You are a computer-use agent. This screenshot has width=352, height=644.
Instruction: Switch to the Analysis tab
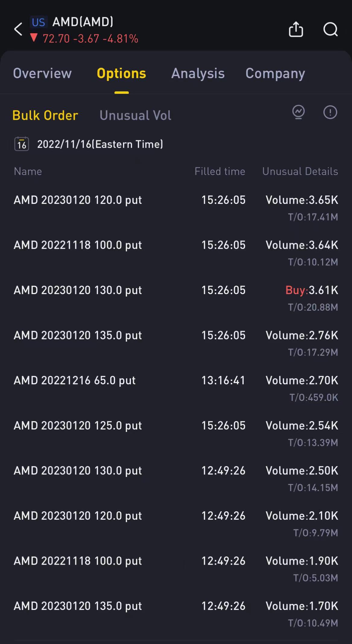pos(198,73)
